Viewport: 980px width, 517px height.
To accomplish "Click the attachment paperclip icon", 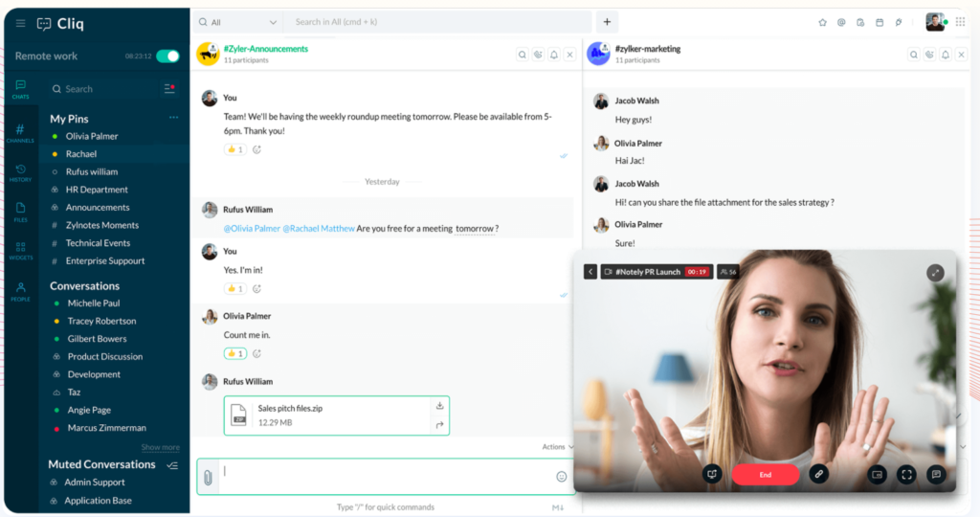I will tap(208, 478).
